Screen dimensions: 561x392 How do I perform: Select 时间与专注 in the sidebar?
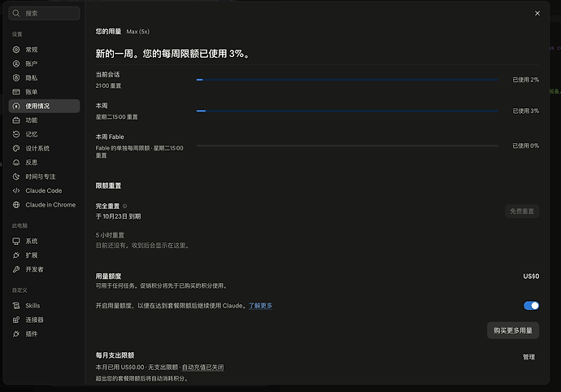click(44, 176)
